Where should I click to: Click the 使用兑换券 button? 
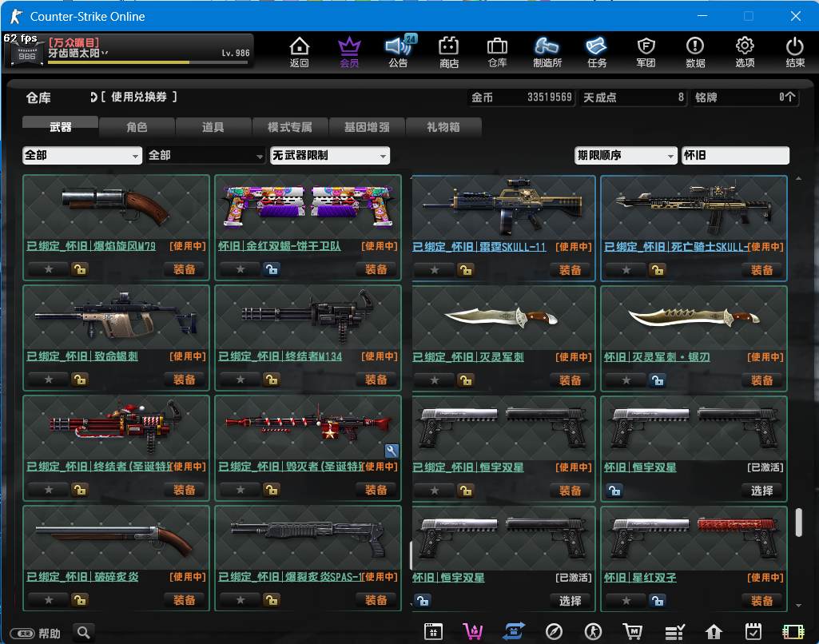(138, 97)
